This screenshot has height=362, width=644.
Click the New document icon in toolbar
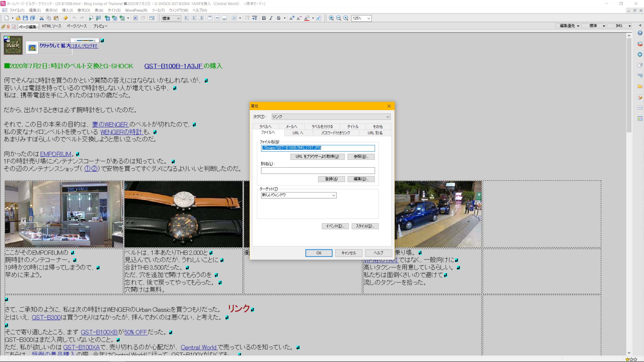(7, 18)
